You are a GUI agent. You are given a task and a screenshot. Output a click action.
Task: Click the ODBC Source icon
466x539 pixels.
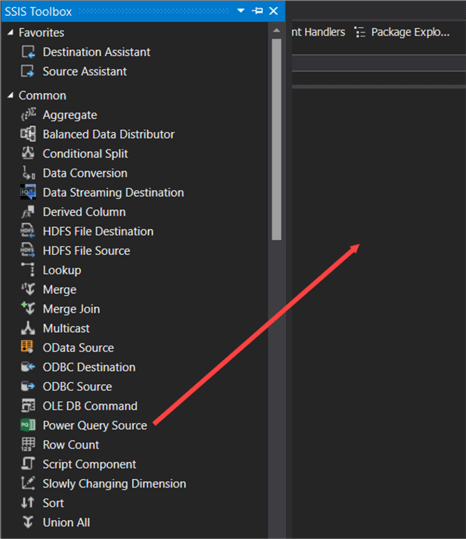(x=28, y=386)
